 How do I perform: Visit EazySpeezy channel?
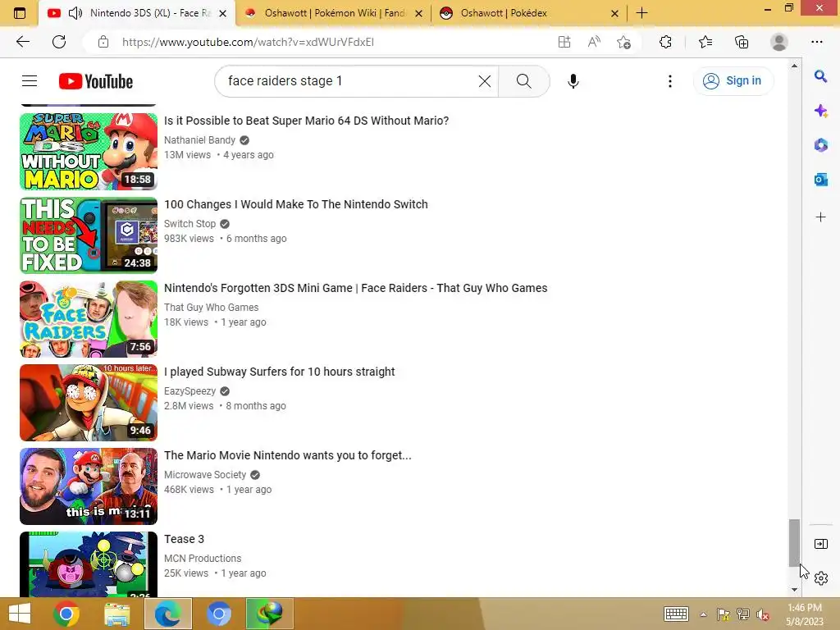pos(189,390)
